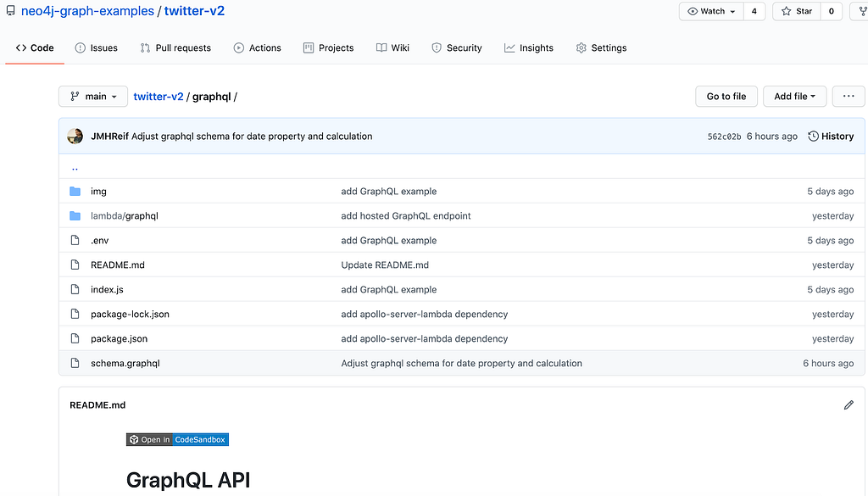Viewport: 868px width, 496px height.
Task: Open the commit History link
Action: point(831,137)
